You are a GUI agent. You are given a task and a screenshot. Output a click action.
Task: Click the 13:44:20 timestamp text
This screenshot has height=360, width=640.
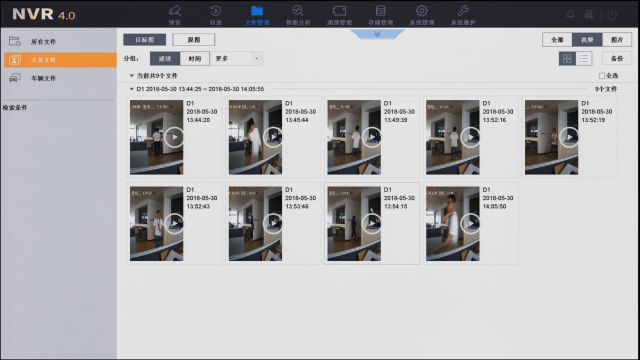pyautogui.click(x=198, y=120)
